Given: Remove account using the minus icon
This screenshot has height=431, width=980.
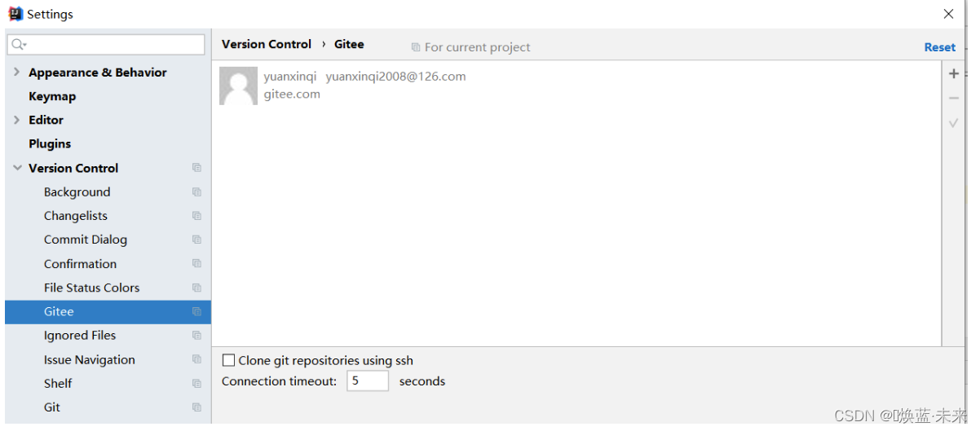Looking at the screenshot, I should (x=953, y=99).
